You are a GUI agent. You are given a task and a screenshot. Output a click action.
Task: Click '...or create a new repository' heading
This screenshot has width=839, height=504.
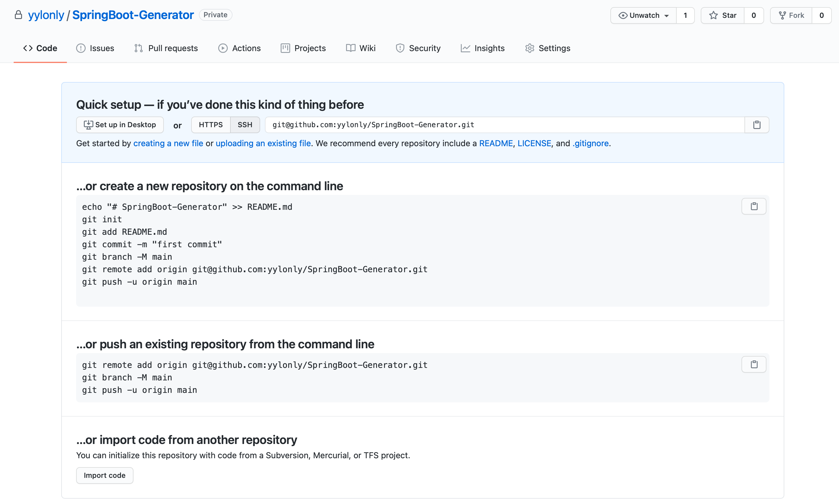[210, 186]
